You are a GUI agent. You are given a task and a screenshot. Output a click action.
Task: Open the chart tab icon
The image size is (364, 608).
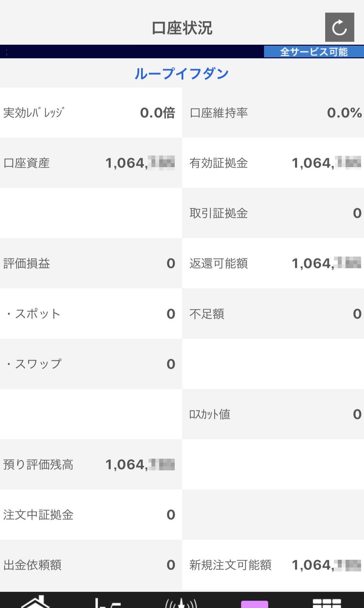point(108,602)
